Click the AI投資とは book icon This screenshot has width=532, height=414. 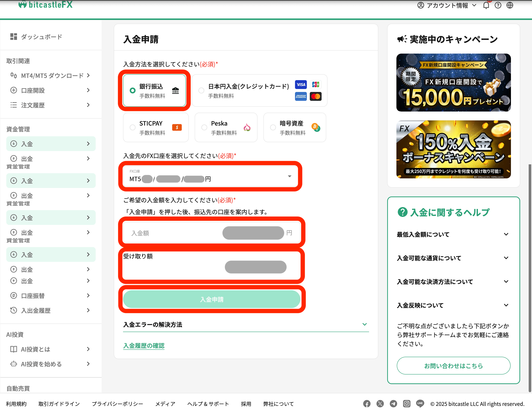pos(14,349)
